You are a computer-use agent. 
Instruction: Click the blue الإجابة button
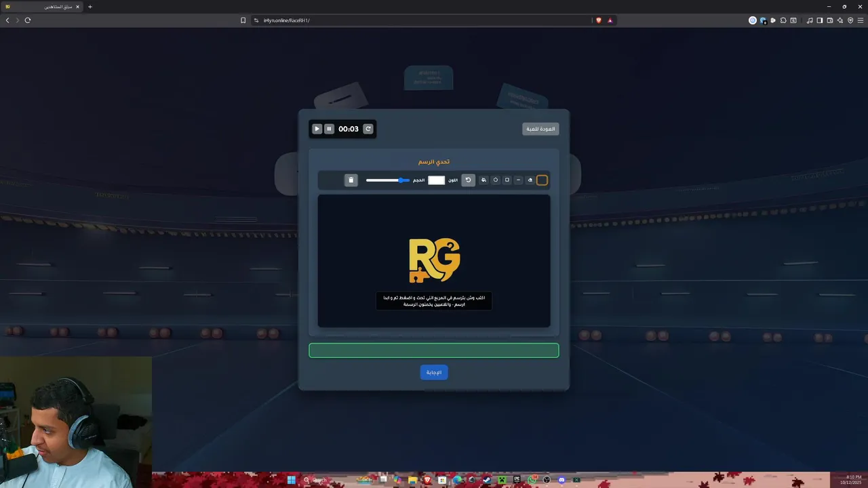434,372
